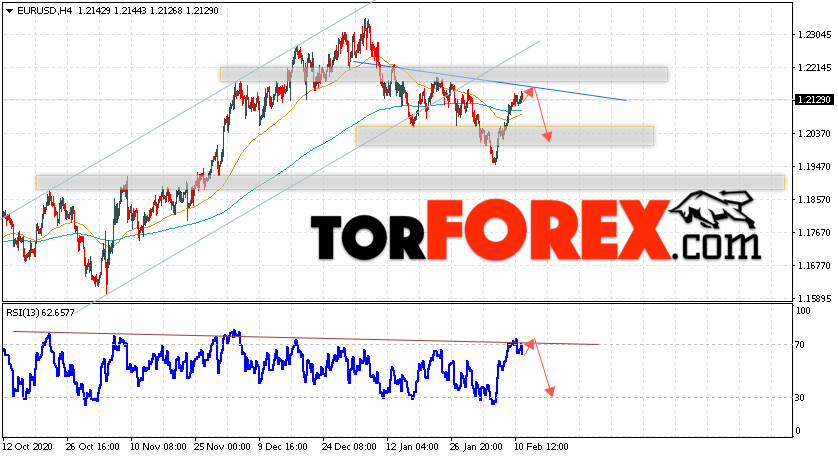Screen dimensions: 838x458
Task: Click the 9 Dec 16:00 time label
Action: (x=283, y=446)
